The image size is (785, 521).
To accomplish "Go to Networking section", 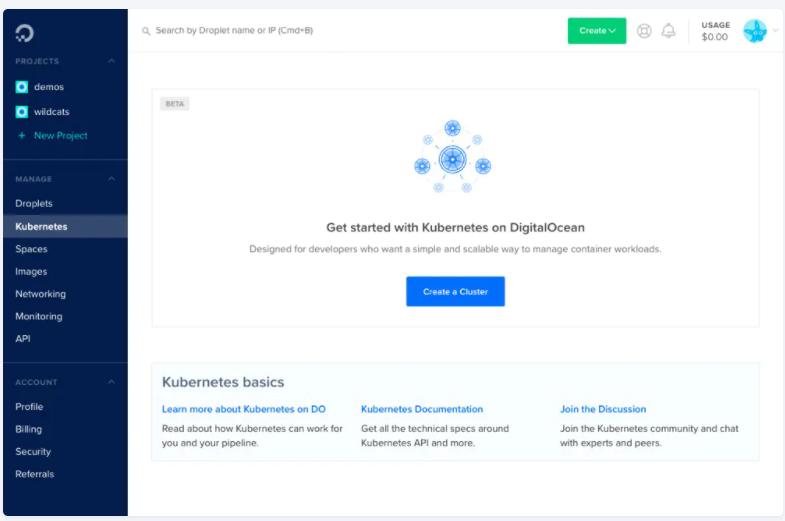I will coord(41,294).
